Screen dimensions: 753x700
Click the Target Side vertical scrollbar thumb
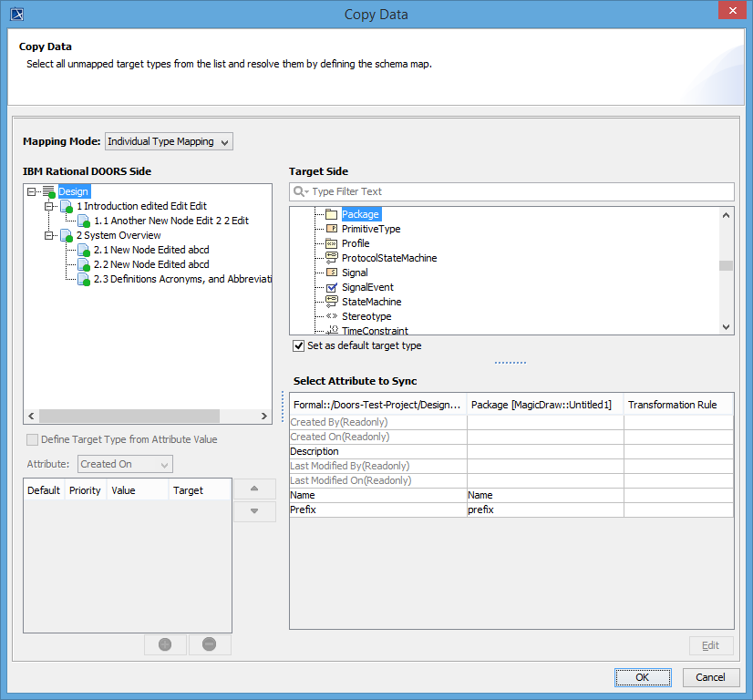726,266
